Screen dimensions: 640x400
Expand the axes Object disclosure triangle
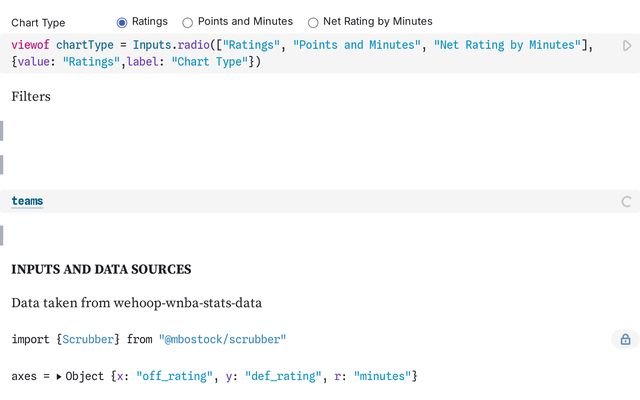(59, 376)
